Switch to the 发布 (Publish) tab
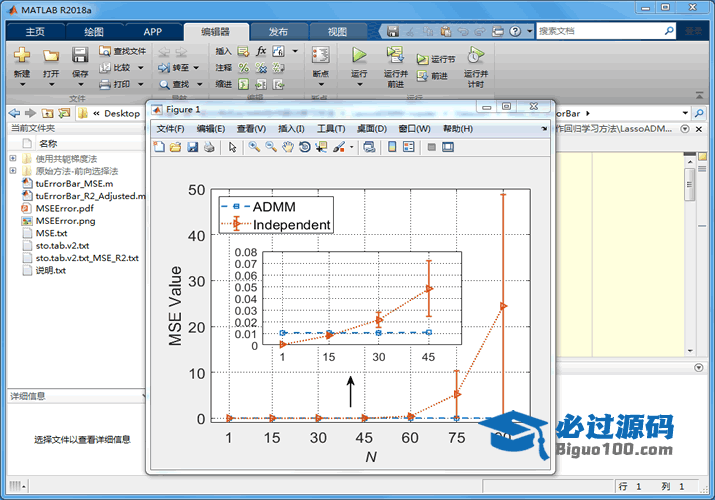 tap(278, 31)
